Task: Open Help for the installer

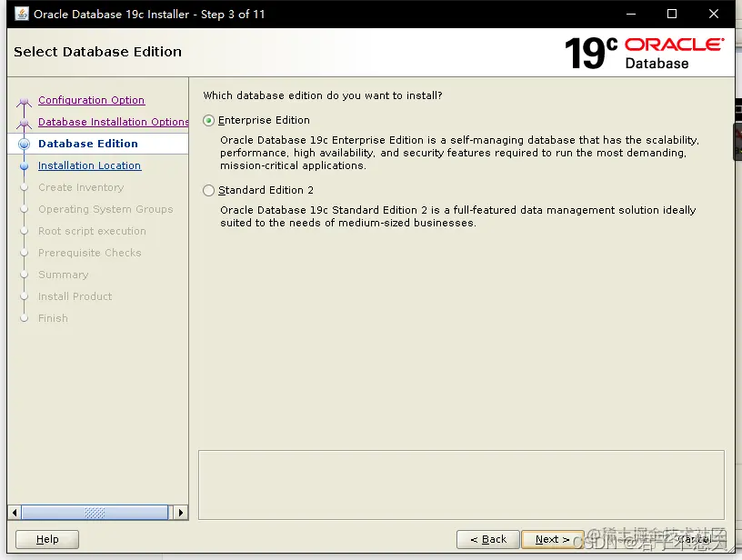Action: [x=47, y=539]
